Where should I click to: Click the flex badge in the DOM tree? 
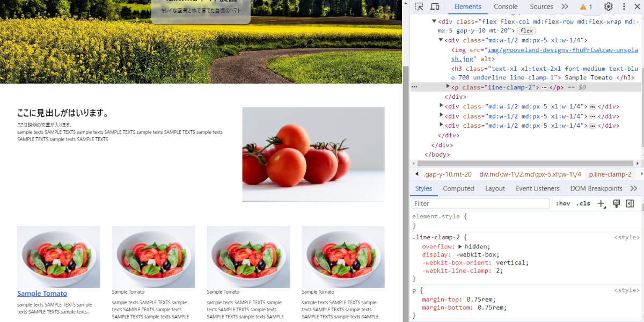point(526,31)
